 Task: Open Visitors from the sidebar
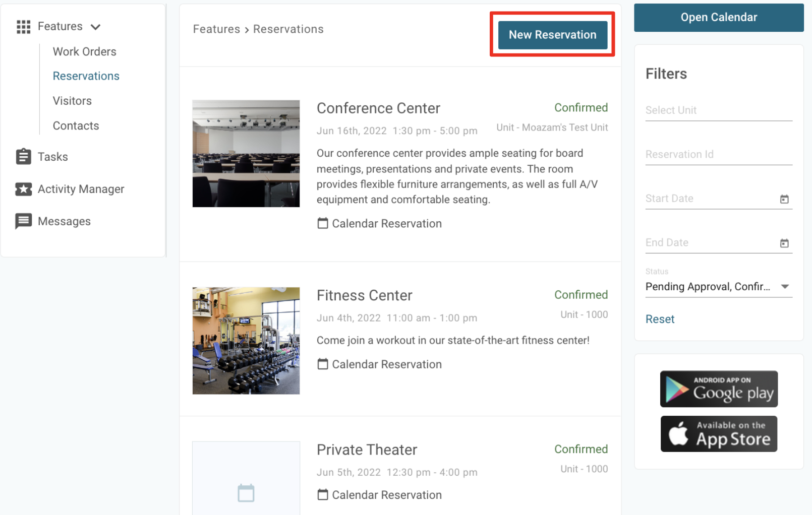(72, 101)
